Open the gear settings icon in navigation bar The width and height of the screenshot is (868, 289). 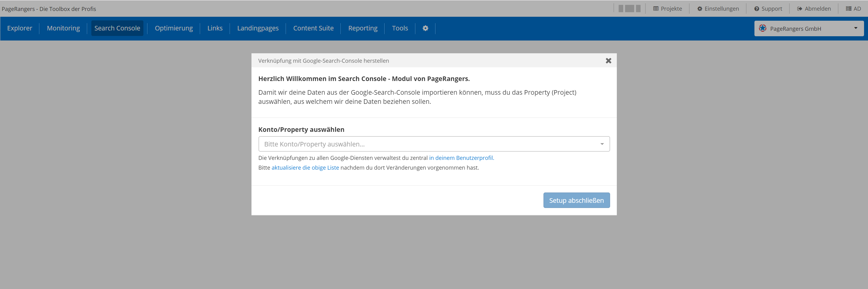click(x=425, y=28)
